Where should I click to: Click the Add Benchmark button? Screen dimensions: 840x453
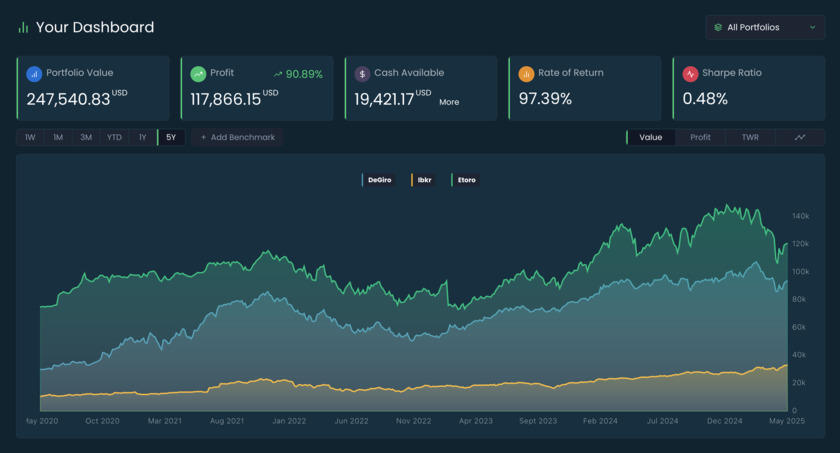237,137
